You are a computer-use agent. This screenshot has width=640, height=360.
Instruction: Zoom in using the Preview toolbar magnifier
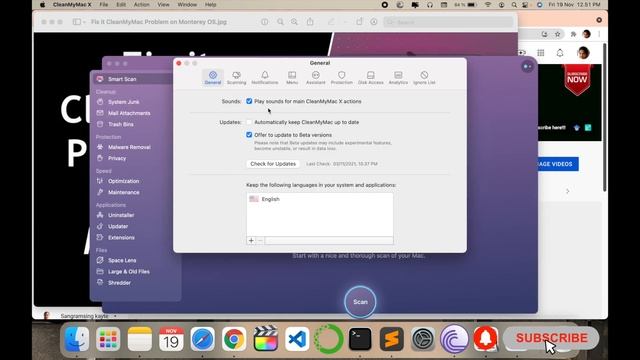click(294, 22)
